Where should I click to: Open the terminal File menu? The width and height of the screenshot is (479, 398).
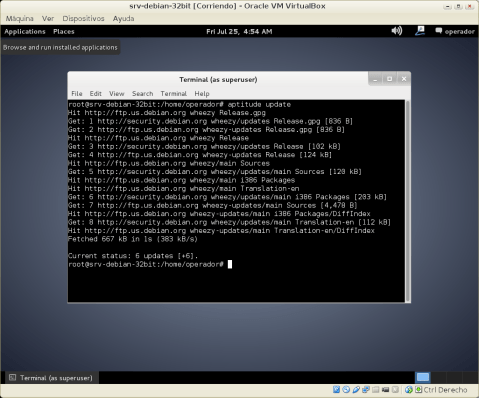pyautogui.click(x=77, y=94)
